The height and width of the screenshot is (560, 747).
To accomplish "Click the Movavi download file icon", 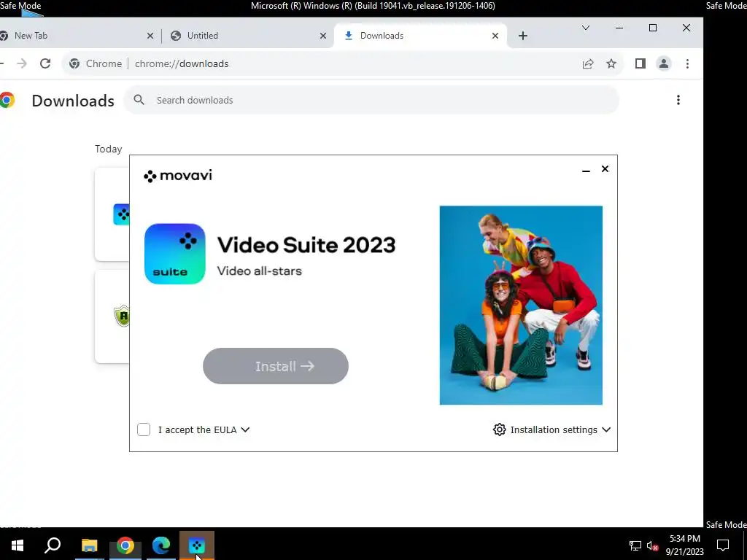I will pyautogui.click(x=121, y=214).
